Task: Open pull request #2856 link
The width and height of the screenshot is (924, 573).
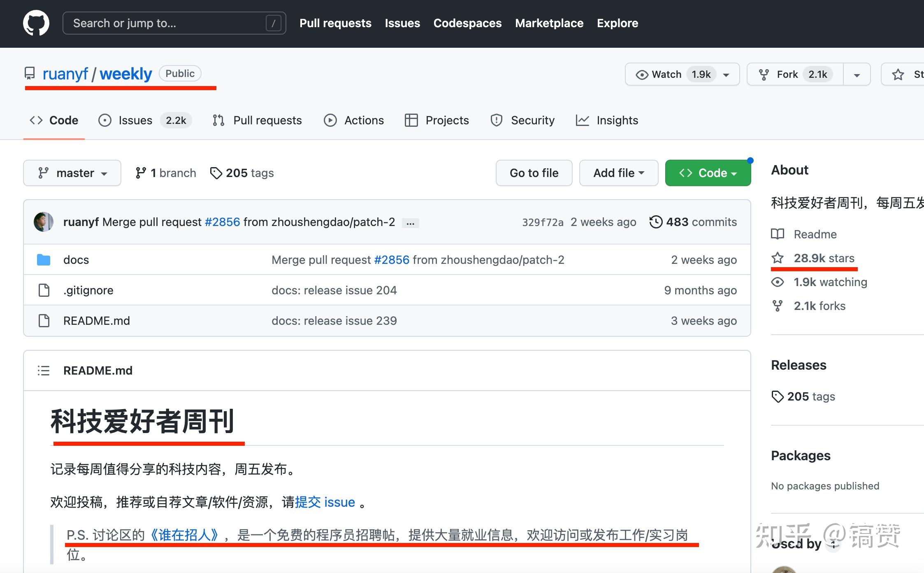Action: point(222,221)
